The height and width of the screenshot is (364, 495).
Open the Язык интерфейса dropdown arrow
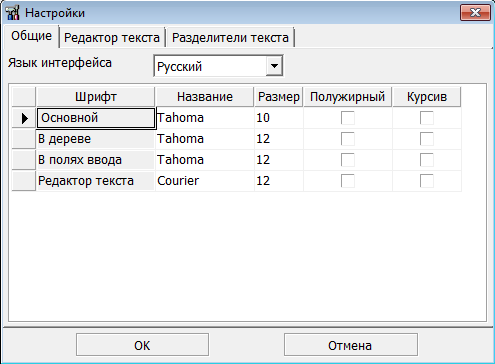click(x=274, y=66)
